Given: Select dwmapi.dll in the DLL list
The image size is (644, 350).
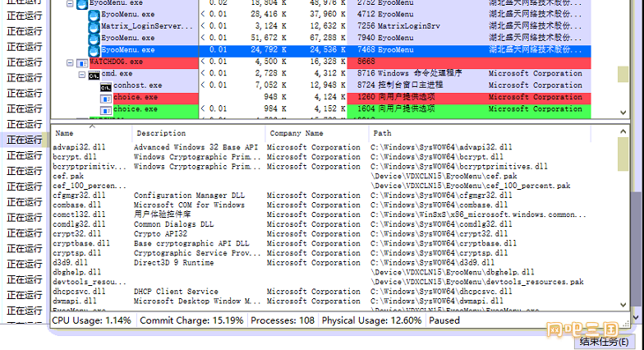Looking at the screenshot, I should click(x=74, y=301).
